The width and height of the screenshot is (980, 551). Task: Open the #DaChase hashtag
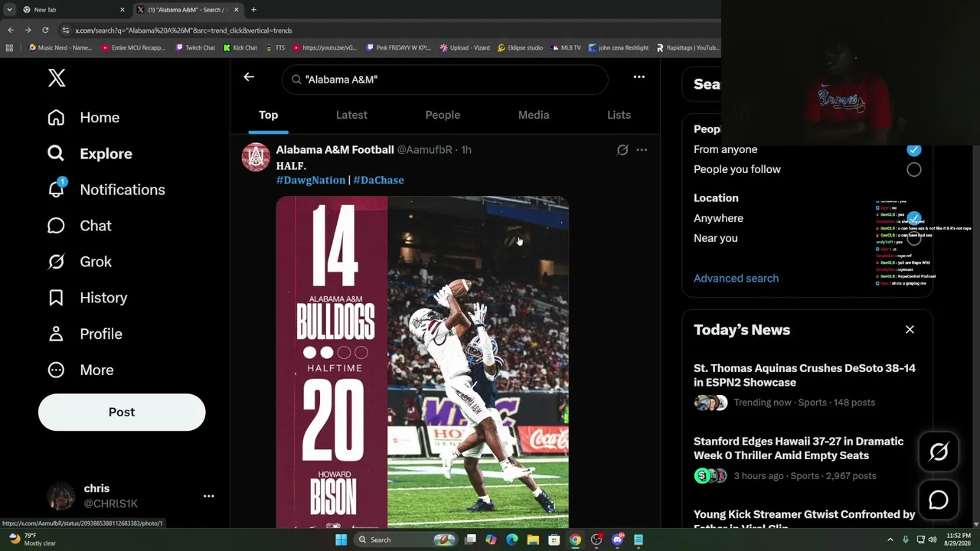(378, 180)
